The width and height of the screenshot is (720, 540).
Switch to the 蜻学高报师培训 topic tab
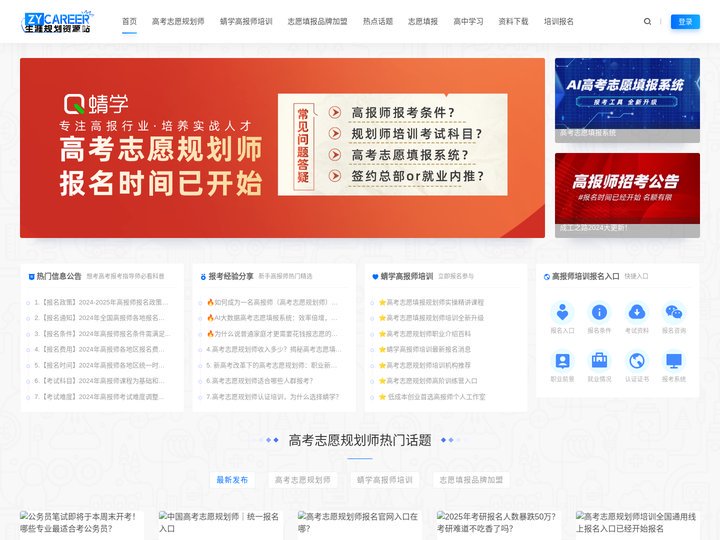tap(385, 480)
